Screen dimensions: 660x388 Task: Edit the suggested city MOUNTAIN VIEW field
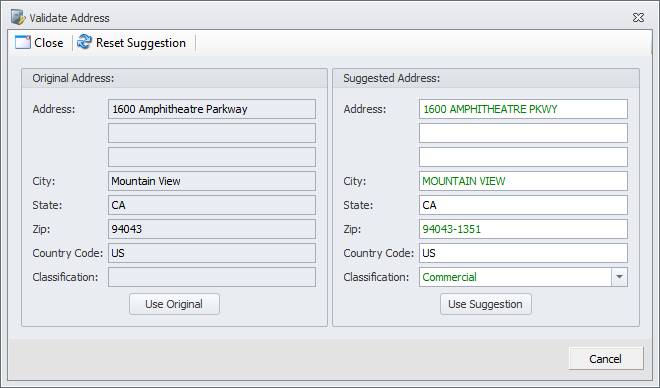pos(523,181)
